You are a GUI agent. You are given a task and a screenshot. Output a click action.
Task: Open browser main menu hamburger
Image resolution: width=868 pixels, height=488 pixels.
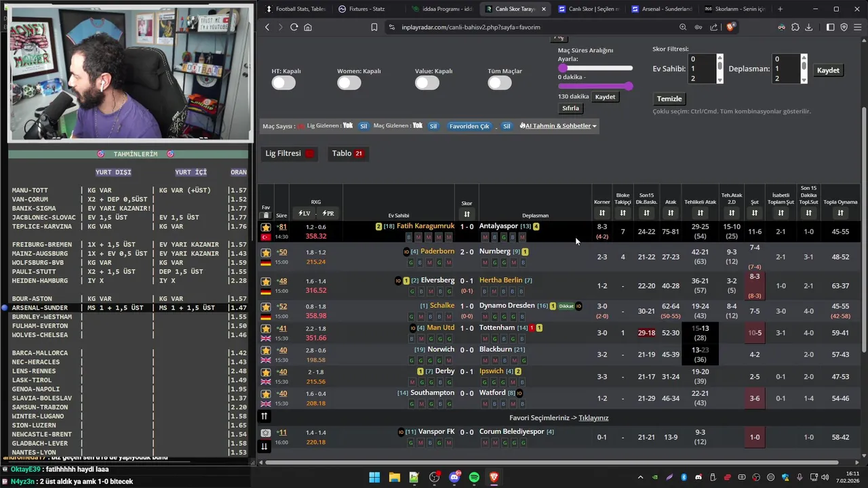pos(858,27)
